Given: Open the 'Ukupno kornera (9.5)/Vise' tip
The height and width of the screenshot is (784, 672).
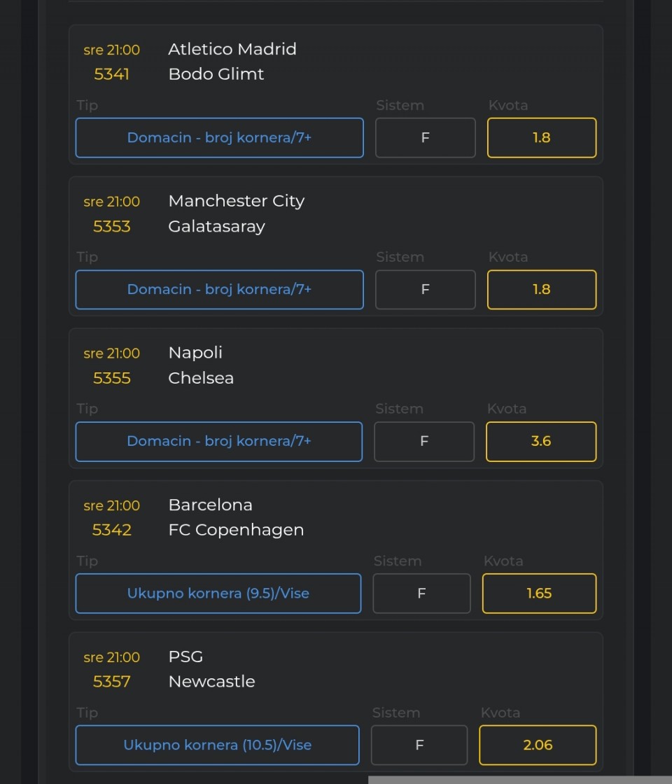Looking at the screenshot, I should [218, 594].
